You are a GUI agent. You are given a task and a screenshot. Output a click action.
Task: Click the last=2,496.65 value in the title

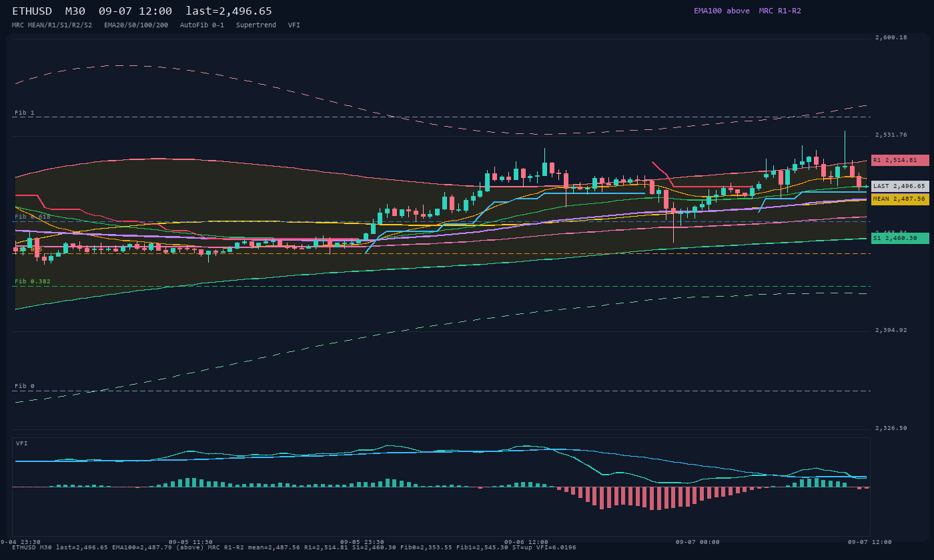pyautogui.click(x=229, y=11)
